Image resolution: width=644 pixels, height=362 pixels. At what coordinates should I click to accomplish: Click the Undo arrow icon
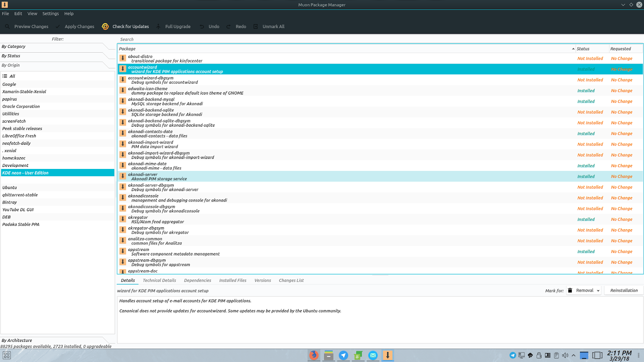click(201, 26)
